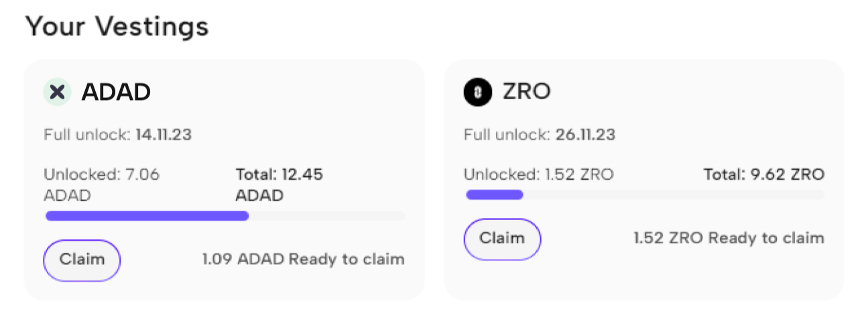
Task: Click the "Full unlock:" label in ZRO card
Action: [507, 135]
